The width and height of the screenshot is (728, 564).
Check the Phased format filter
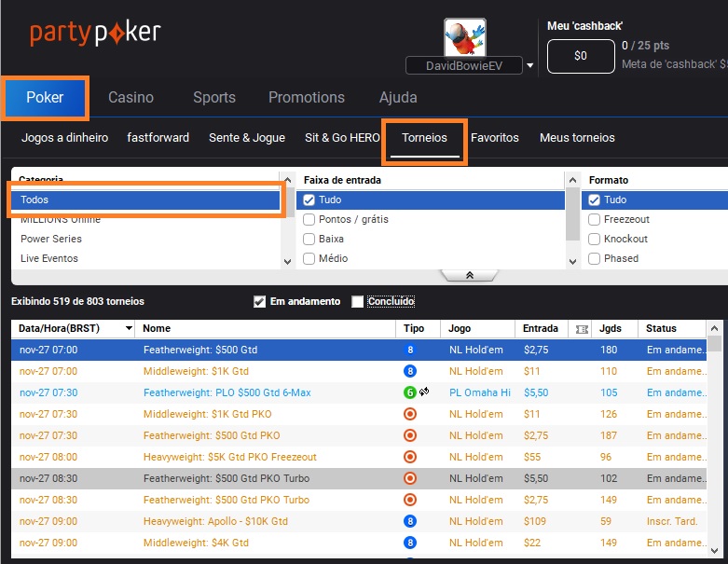(595, 258)
